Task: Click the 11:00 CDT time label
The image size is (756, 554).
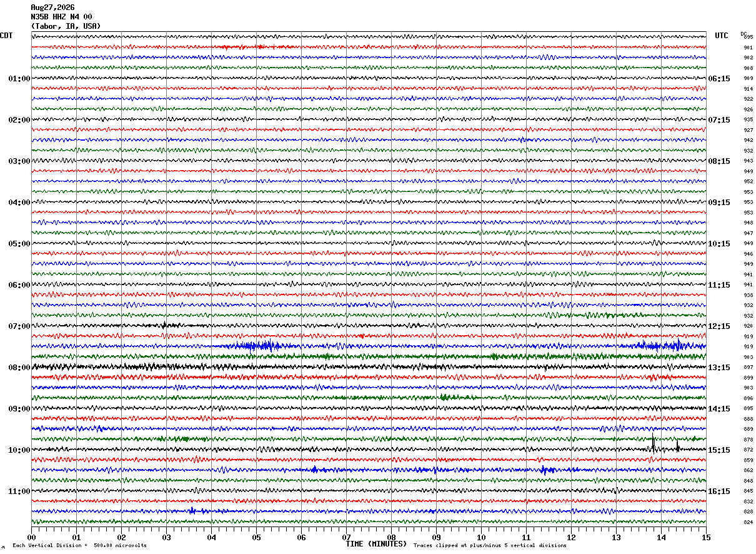Action: 19,491
